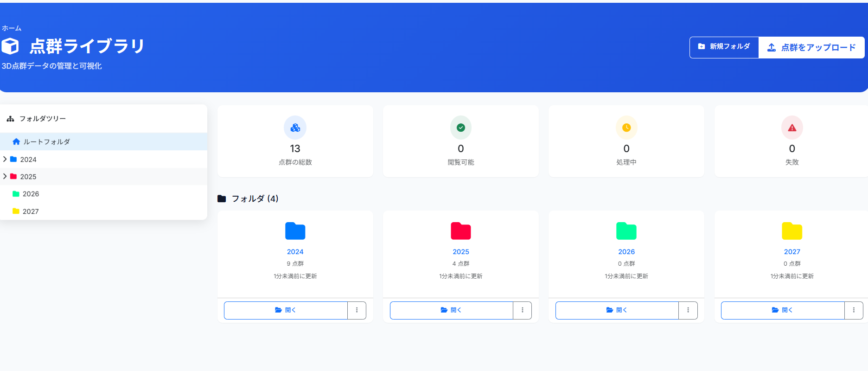This screenshot has height=371, width=868.
Task: Go to ホーム breadcrumb link
Action: point(12,28)
